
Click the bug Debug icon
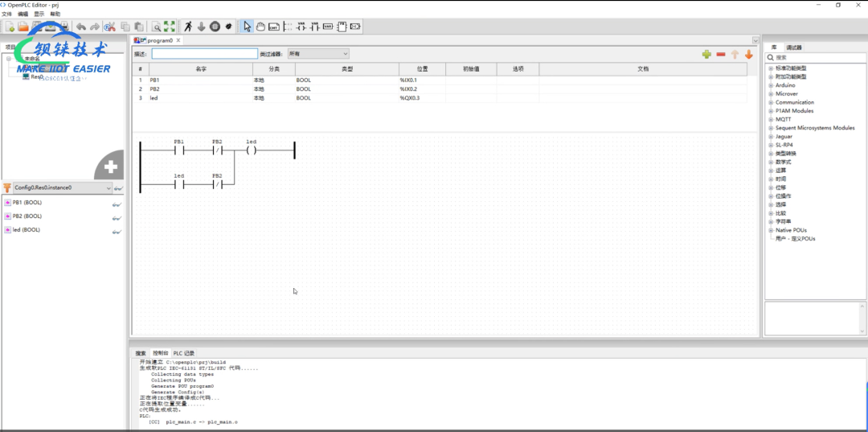click(228, 27)
